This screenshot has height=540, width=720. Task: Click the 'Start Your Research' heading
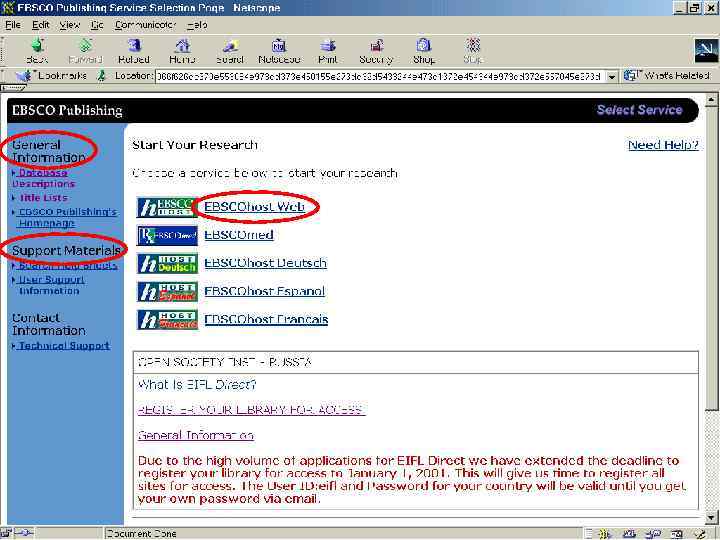[195, 145]
